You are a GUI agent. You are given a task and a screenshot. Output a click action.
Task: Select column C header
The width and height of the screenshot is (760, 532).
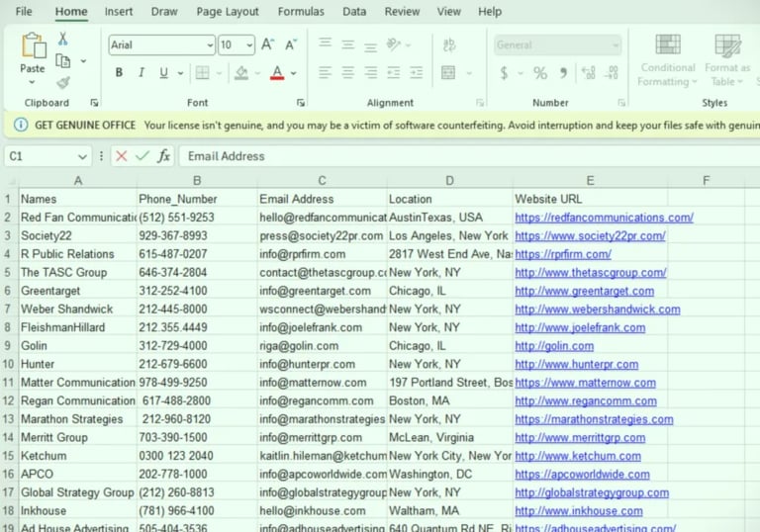tap(322, 181)
